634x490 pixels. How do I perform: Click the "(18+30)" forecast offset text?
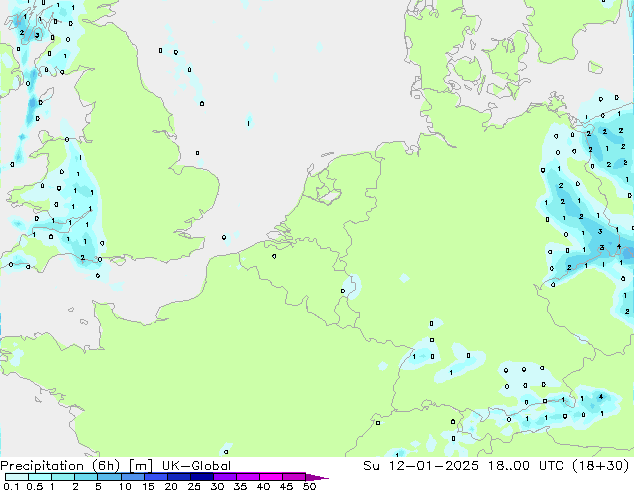[x=601, y=466]
